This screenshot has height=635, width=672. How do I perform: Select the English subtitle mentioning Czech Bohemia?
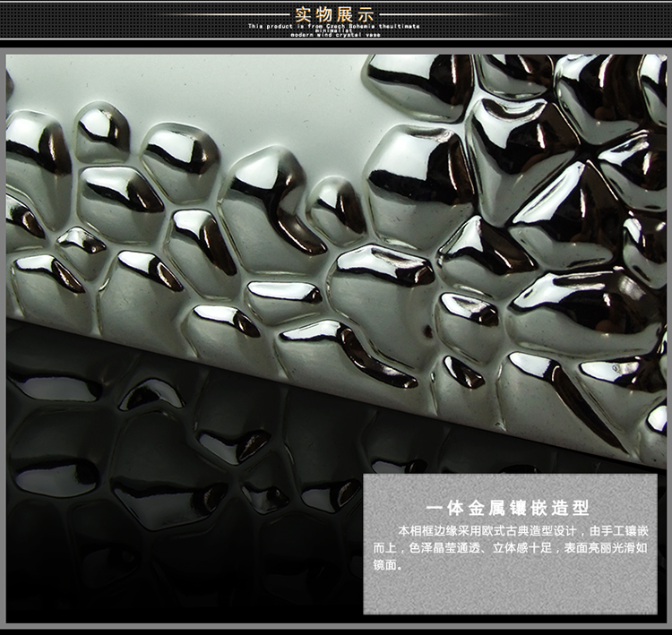pyautogui.click(x=334, y=27)
